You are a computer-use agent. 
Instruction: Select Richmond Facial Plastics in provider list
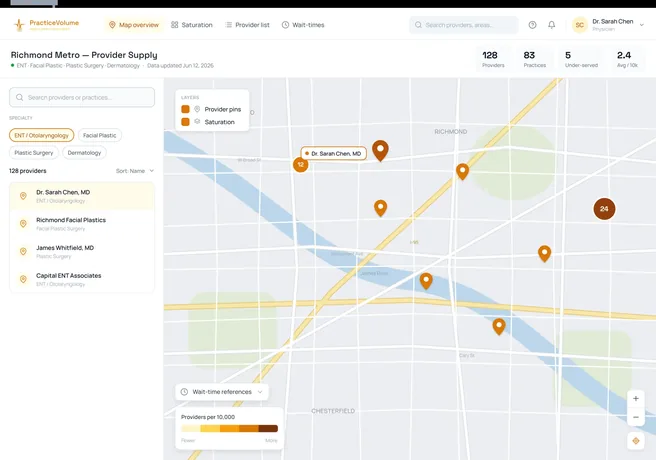click(x=82, y=224)
